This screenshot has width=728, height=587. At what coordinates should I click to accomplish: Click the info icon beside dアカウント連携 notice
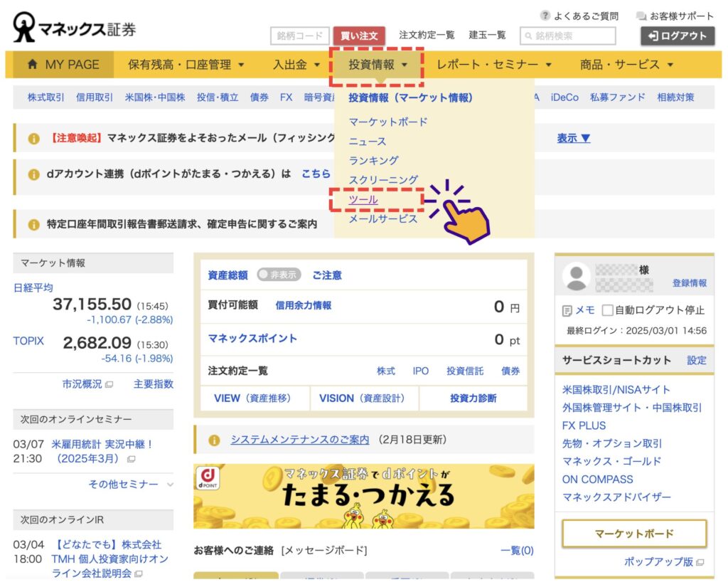coord(33,174)
